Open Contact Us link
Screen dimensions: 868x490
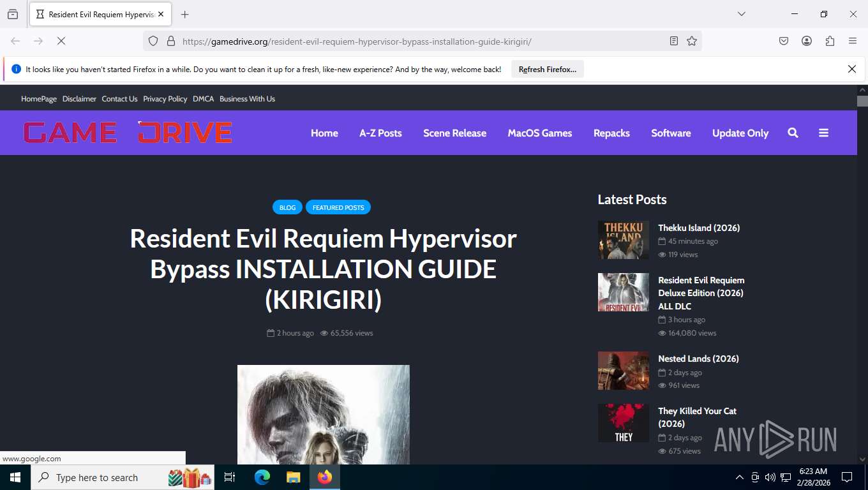pyautogui.click(x=119, y=99)
